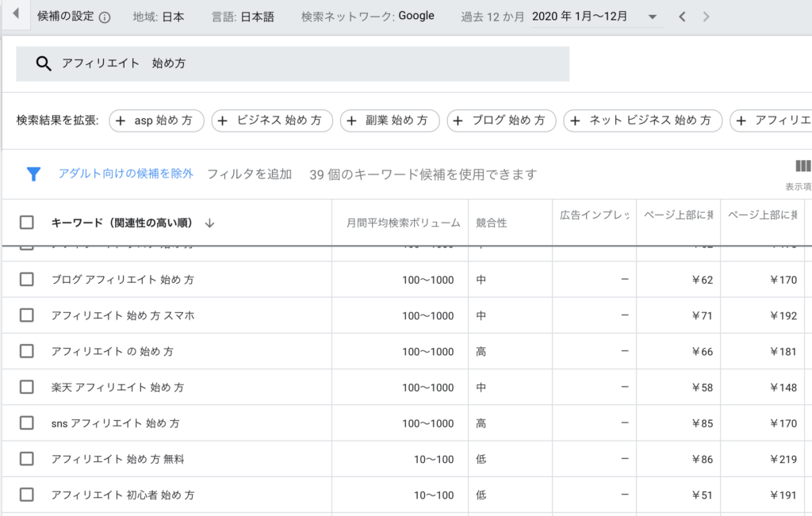
Task: Check the アフィリエイト の 始め方 row
Action: pyautogui.click(x=26, y=351)
